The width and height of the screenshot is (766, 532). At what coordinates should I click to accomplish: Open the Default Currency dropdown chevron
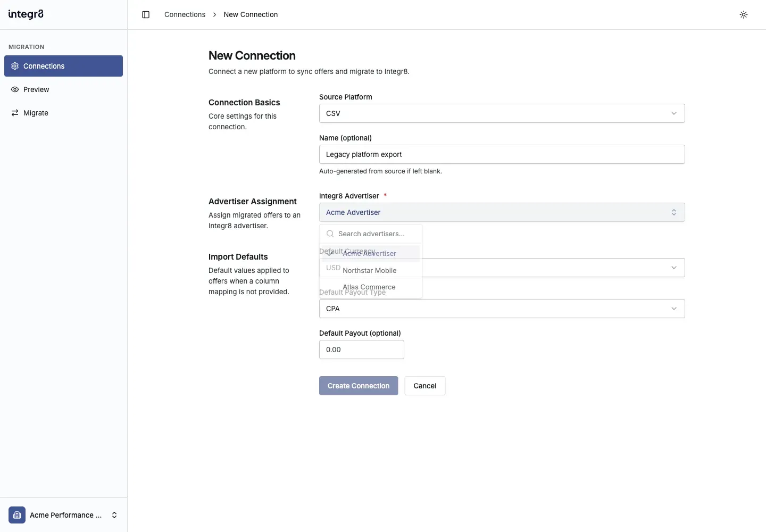coord(674,268)
